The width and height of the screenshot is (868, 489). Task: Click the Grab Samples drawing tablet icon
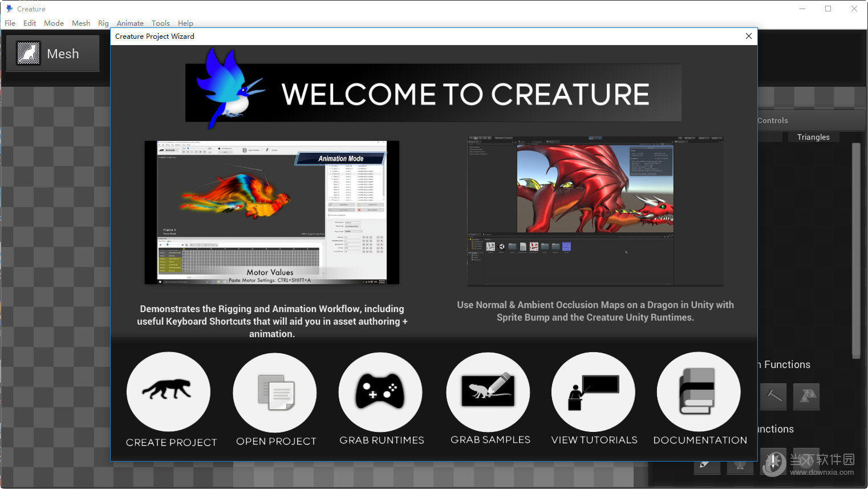[488, 393]
